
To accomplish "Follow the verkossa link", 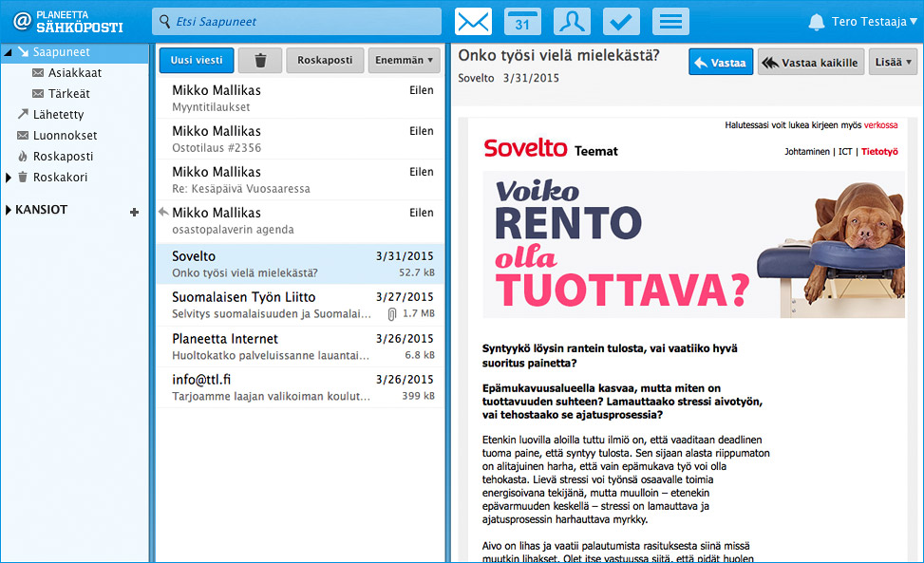I will [881, 125].
